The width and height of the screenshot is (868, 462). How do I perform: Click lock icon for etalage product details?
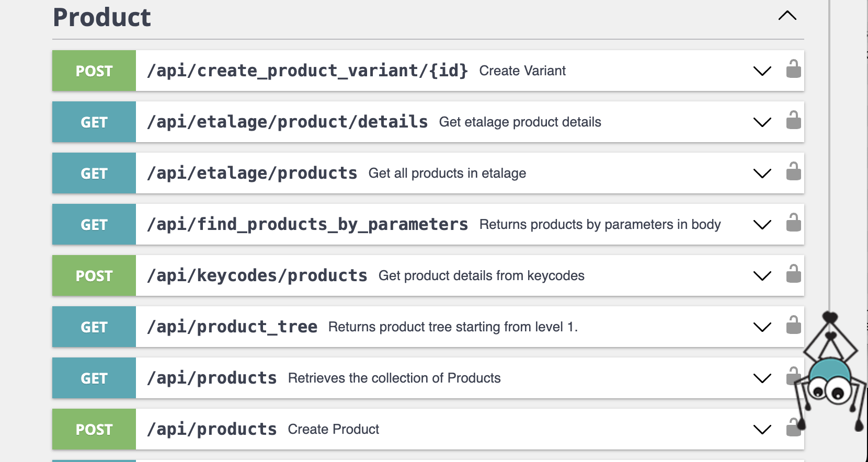coord(793,120)
